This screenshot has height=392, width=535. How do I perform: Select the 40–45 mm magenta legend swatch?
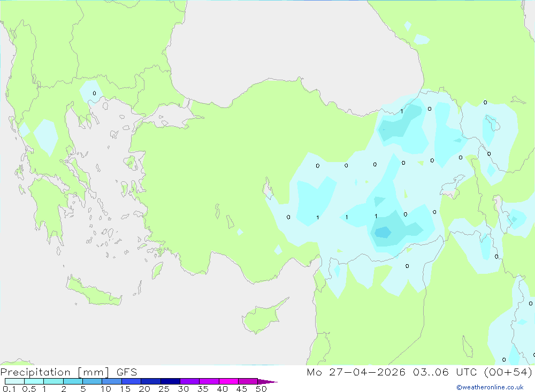(228, 381)
